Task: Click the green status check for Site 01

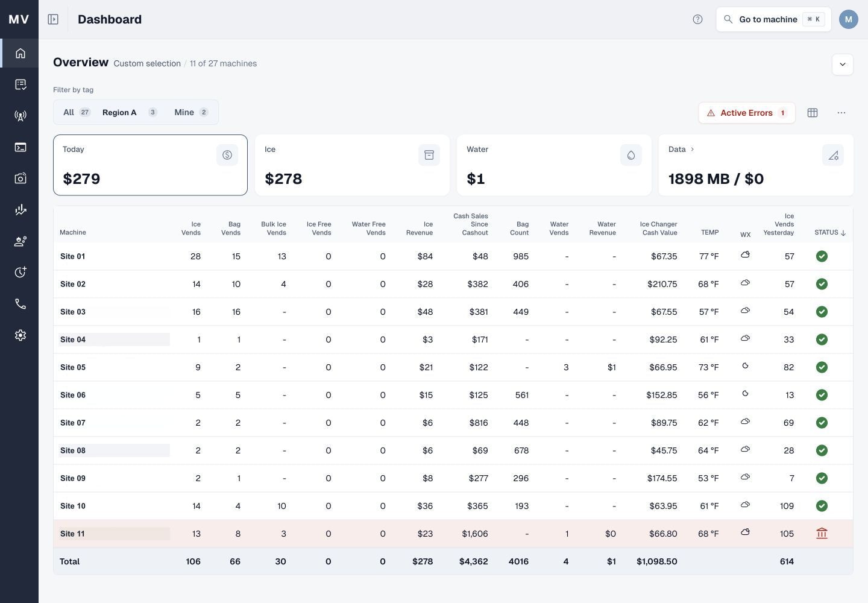Action: click(x=822, y=256)
